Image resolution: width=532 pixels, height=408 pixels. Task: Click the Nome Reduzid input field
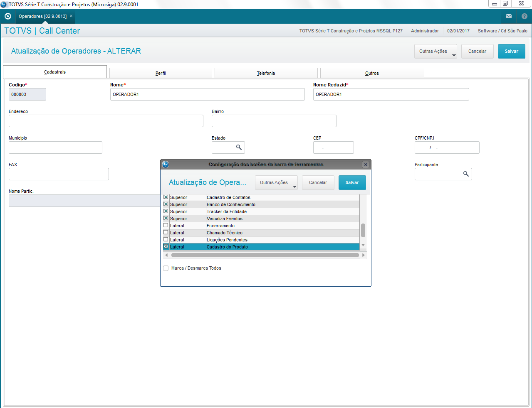point(391,94)
